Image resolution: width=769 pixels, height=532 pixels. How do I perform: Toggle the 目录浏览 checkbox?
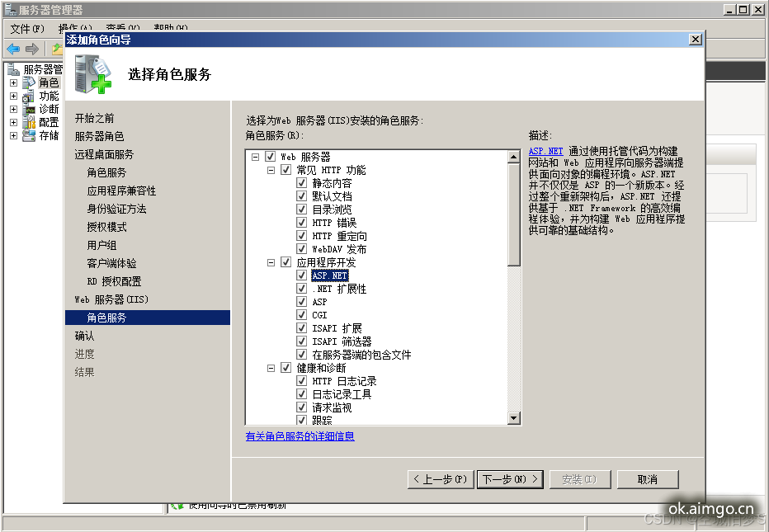[x=302, y=210]
